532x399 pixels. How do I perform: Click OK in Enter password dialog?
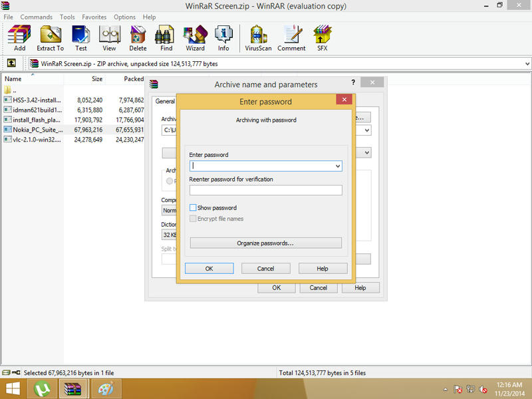(x=209, y=269)
